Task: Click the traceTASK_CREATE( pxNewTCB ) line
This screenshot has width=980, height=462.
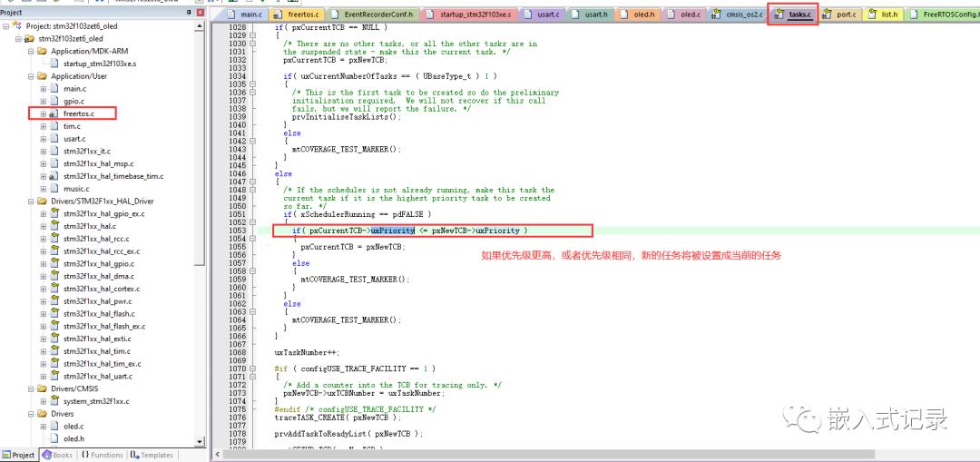Action: point(338,418)
